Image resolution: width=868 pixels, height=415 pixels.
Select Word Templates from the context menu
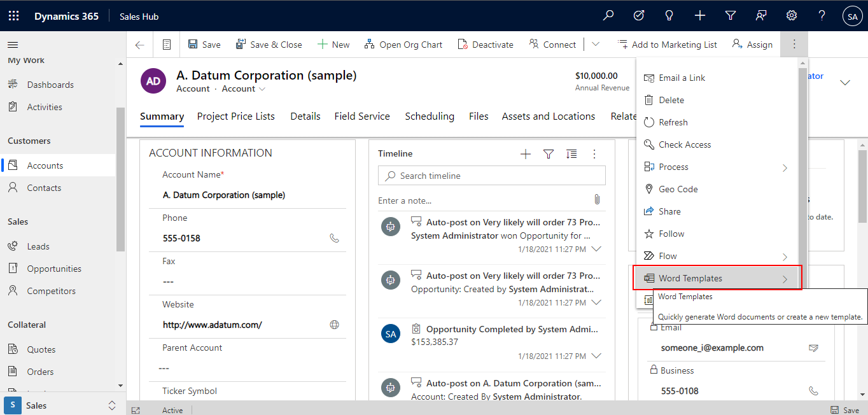tap(690, 278)
